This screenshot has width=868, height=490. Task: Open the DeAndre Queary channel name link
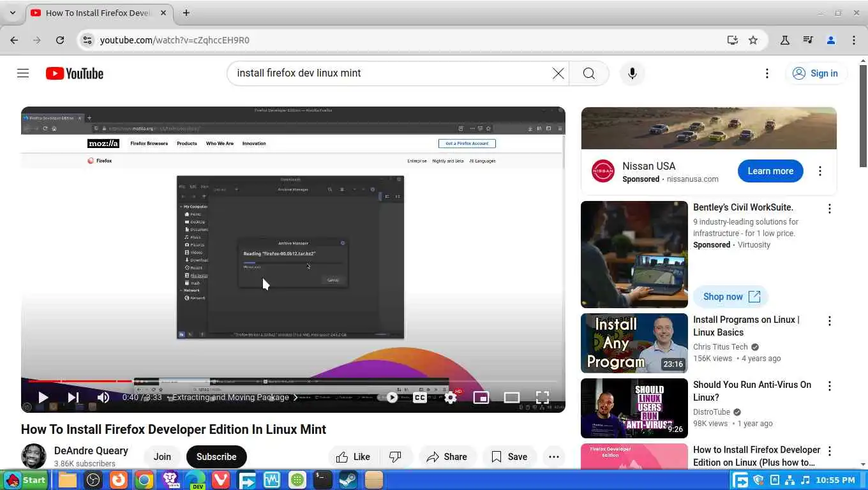(91, 450)
